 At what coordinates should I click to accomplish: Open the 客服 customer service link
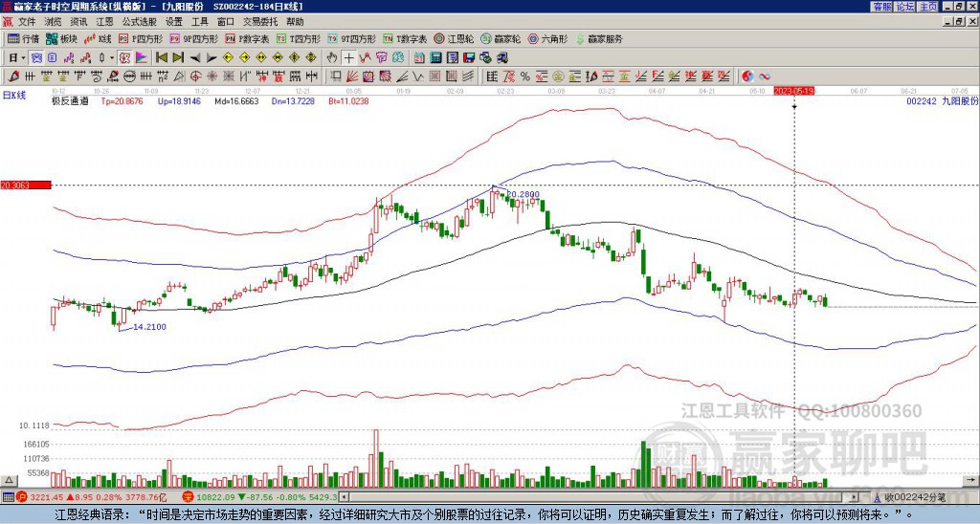coord(881,7)
